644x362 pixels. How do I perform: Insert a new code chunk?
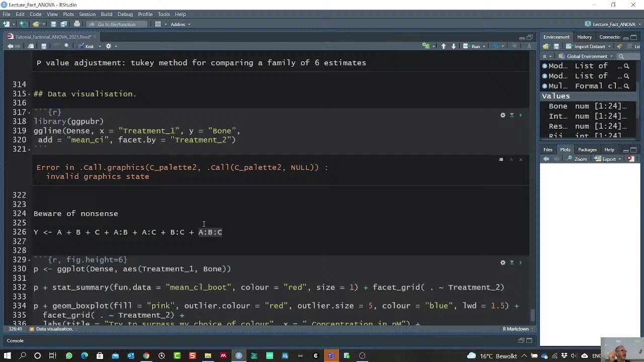point(426,46)
